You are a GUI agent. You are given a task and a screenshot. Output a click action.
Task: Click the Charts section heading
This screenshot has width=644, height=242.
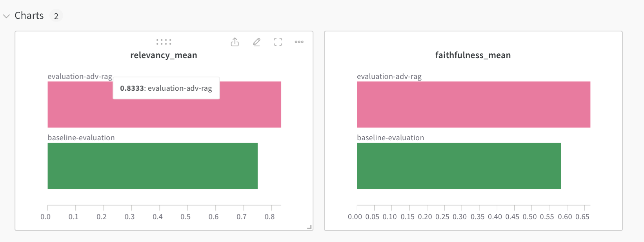(x=29, y=16)
